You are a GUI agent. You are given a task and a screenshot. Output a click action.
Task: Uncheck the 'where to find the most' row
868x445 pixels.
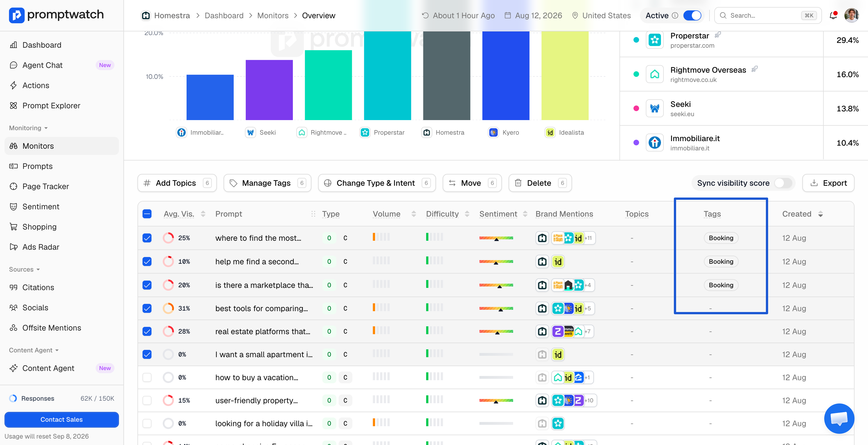pyautogui.click(x=147, y=238)
